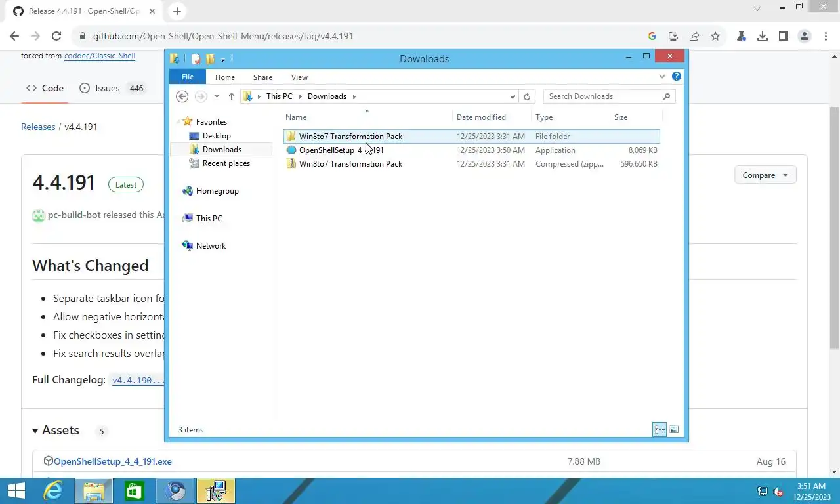The height and width of the screenshot is (504, 840).
Task: Switch to Details view in status bar
Action: pyautogui.click(x=660, y=430)
